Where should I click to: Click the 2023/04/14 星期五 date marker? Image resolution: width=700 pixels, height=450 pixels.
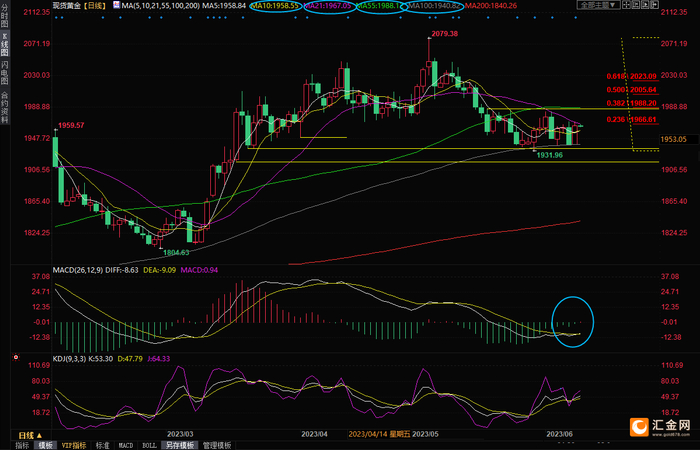click(379, 434)
